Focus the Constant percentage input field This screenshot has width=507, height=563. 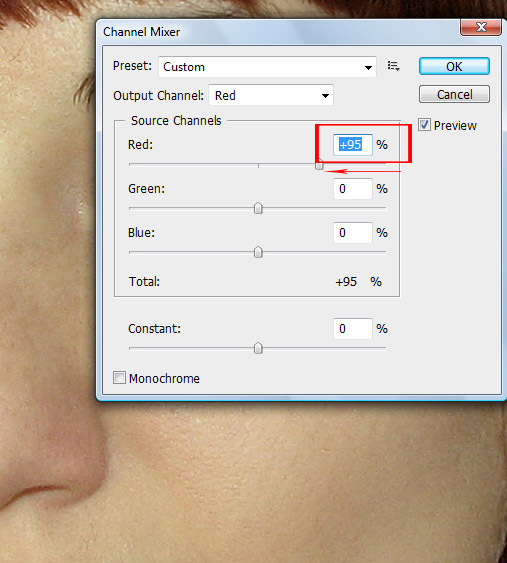point(353,329)
